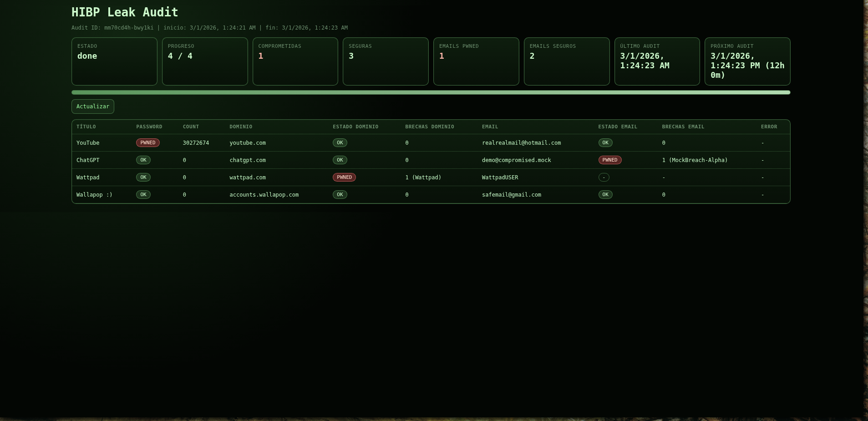Click the SEGURAS summary card
This screenshot has height=421, width=868.
(x=386, y=61)
